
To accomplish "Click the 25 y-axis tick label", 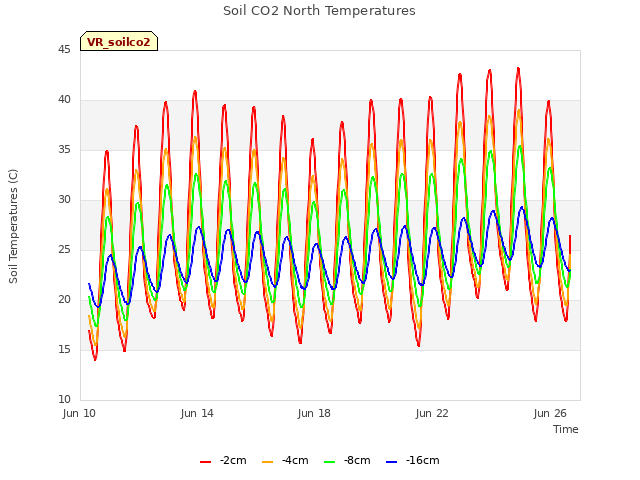I will [64, 249].
